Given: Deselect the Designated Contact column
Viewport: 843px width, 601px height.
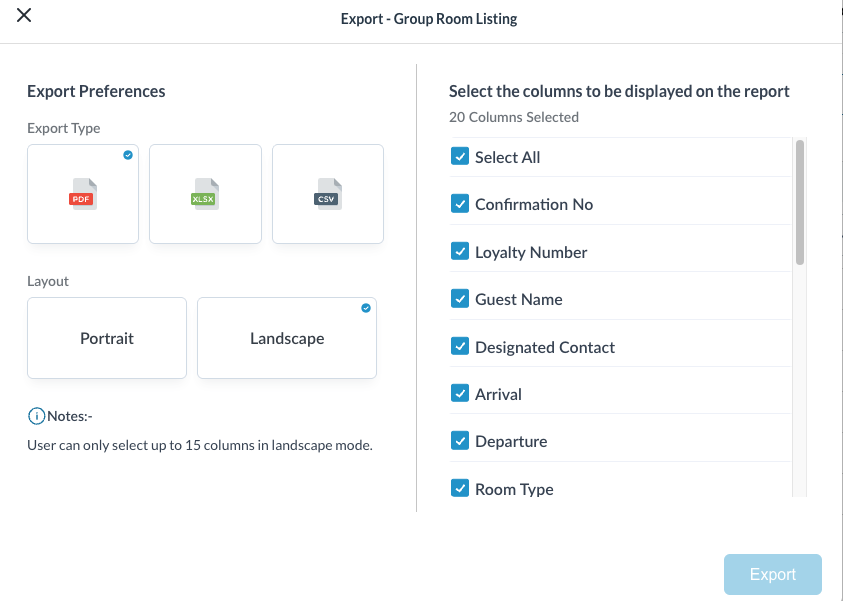Looking at the screenshot, I should (460, 347).
